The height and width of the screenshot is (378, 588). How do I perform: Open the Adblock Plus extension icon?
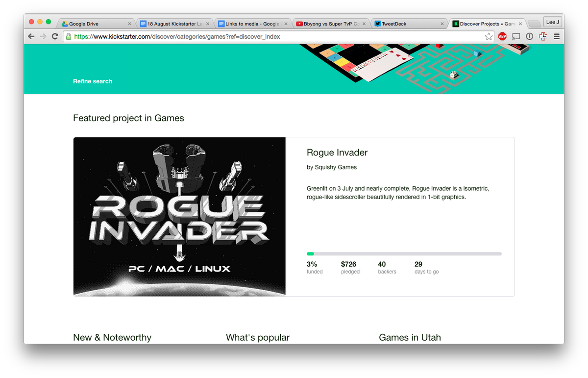click(502, 36)
